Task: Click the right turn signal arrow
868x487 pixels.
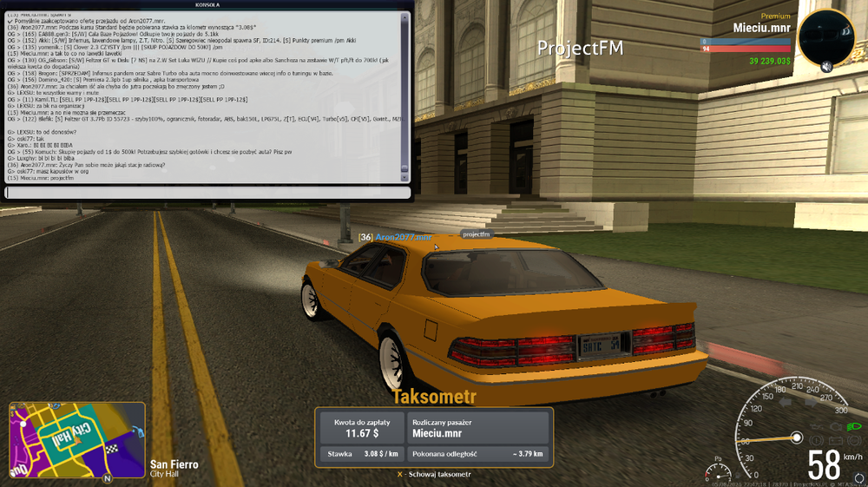Action: (x=812, y=402)
